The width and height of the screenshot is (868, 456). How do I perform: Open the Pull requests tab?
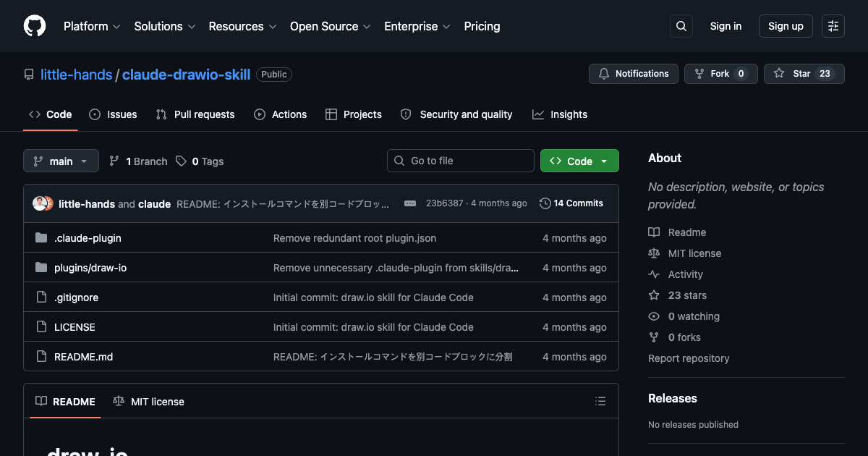[x=195, y=114]
